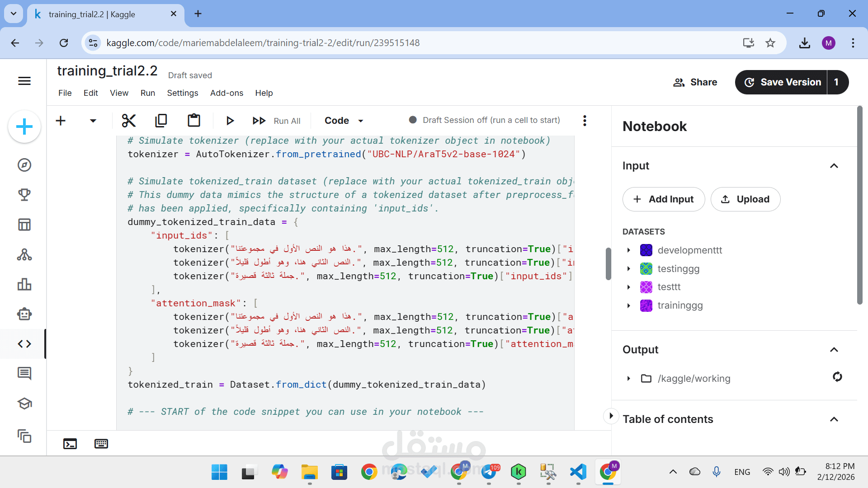Collapse the Input section chevron
Image resolution: width=868 pixels, height=488 pixels.
(834, 166)
